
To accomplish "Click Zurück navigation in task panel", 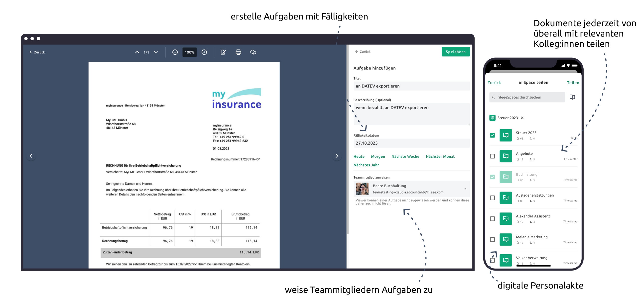I will [363, 51].
